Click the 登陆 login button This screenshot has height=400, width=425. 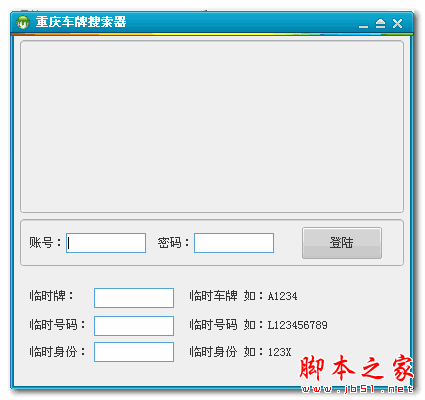coord(342,243)
